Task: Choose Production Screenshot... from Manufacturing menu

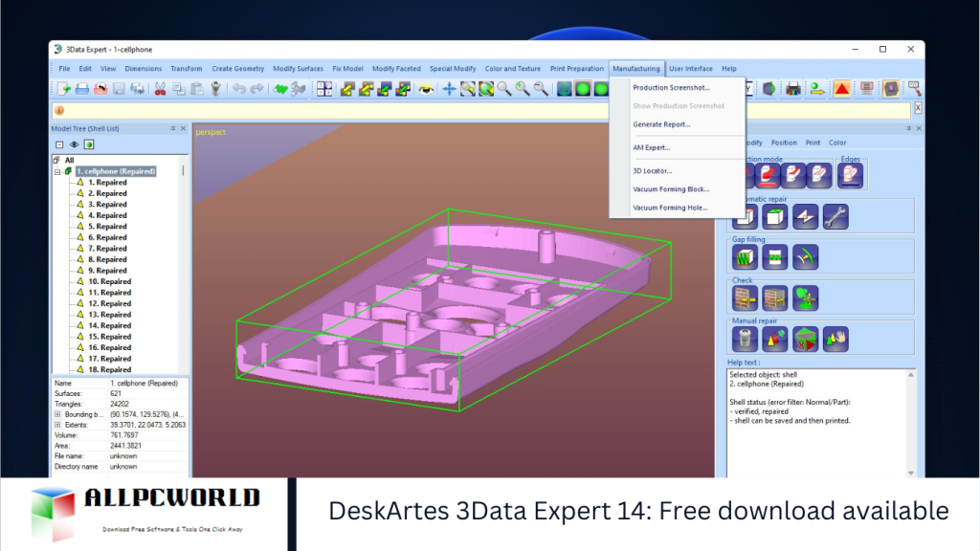Action: point(671,88)
